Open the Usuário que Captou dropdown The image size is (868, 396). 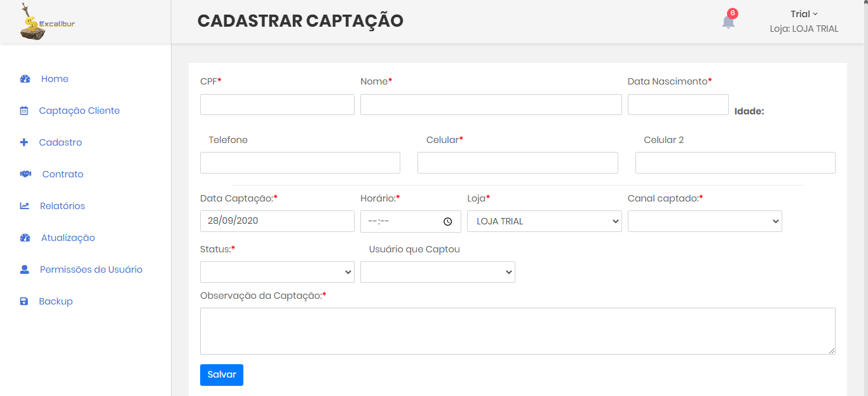point(437,272)
